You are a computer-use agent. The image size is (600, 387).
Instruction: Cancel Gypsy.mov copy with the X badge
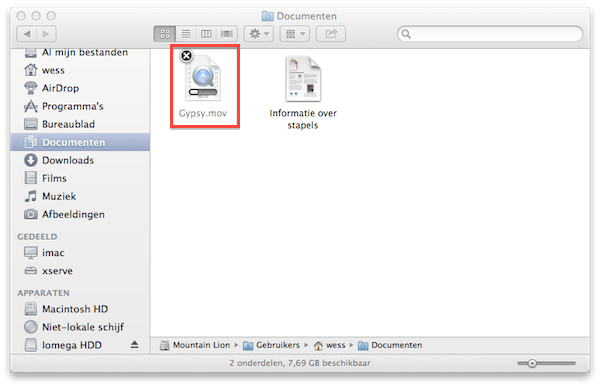(186, 56)
